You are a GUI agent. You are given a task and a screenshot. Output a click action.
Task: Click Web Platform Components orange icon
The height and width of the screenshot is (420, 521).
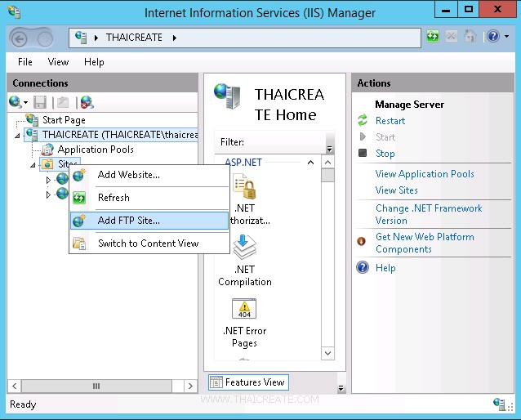tap(361, 241)
